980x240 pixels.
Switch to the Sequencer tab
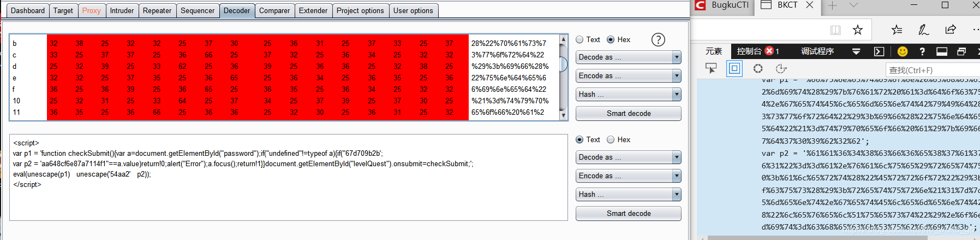click(198, 10)
